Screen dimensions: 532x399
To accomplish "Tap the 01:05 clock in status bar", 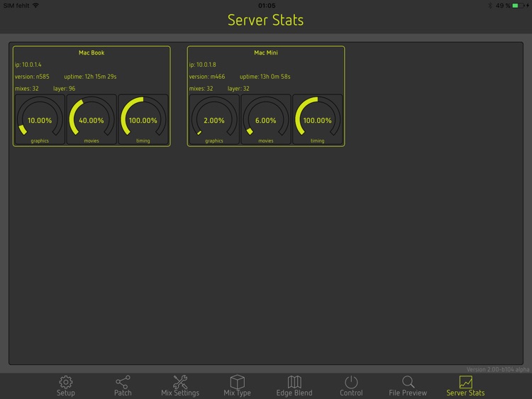I will 267,6.
